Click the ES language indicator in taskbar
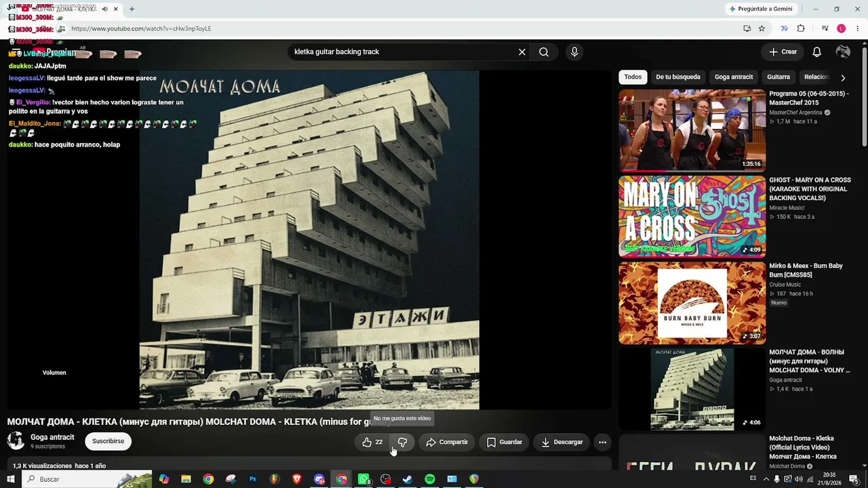Screen dimensions: 868x488 pos(753,479)
